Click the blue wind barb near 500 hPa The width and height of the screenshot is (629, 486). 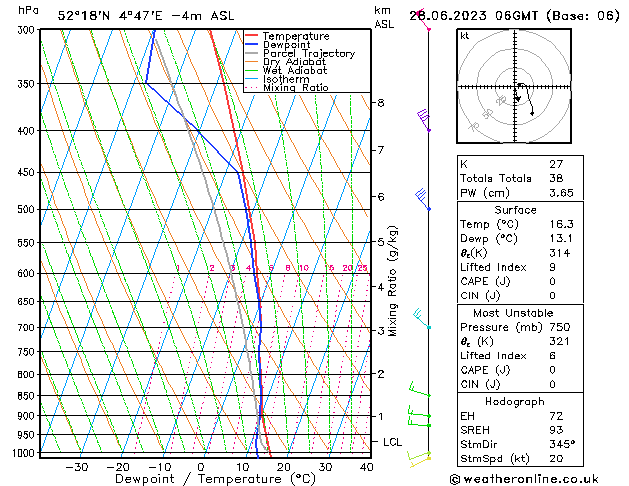click(422, 199)
